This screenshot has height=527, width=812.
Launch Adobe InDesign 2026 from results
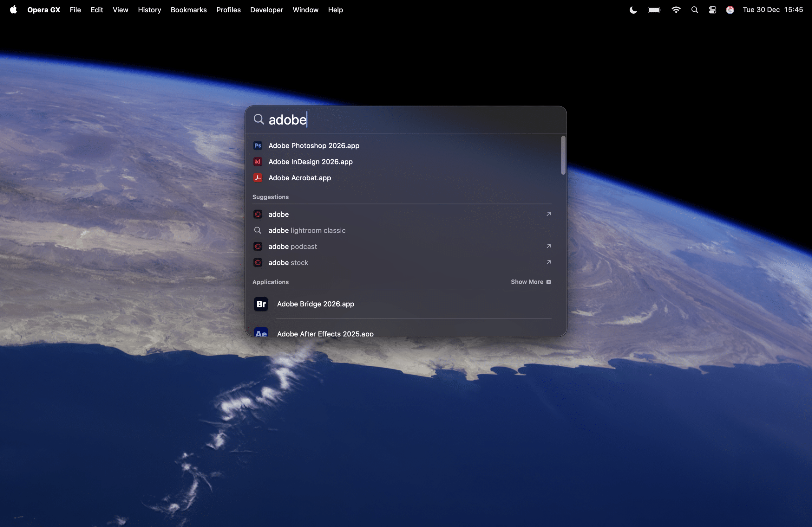click(x=310, y=162)
